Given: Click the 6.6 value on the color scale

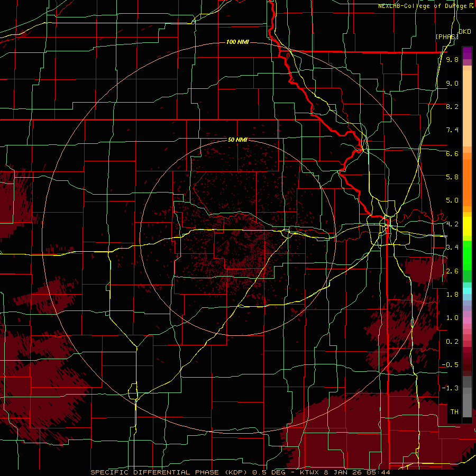Looking at the screenshot, I should point(452,153).
